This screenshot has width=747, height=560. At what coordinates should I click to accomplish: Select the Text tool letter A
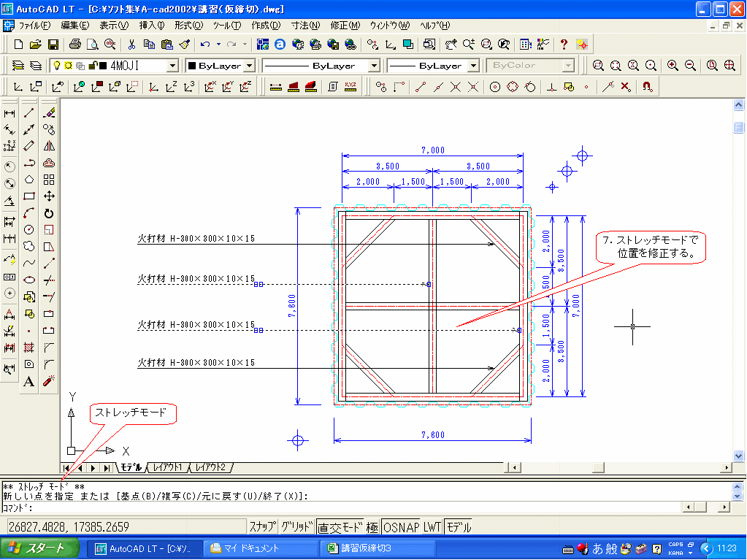pos(29,381)
